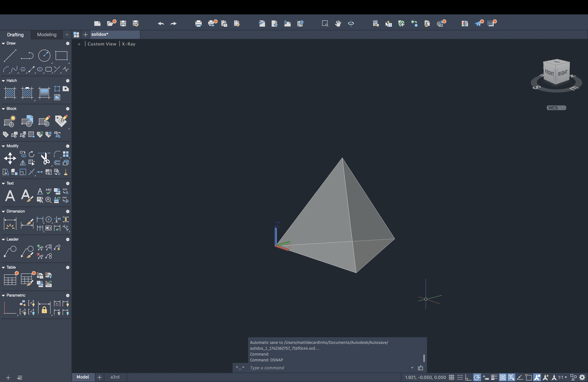Click the Pan hand tool in toolbar

pos(338,24)
